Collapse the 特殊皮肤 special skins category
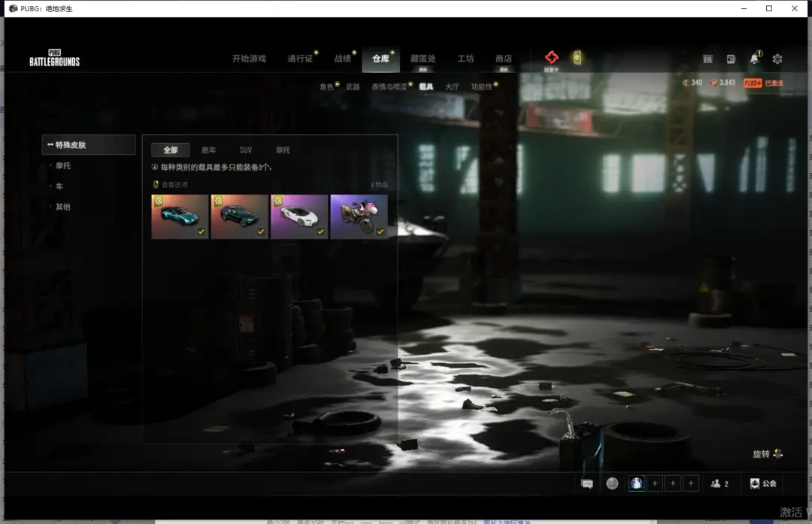812x524 pixels. (89, 145)
